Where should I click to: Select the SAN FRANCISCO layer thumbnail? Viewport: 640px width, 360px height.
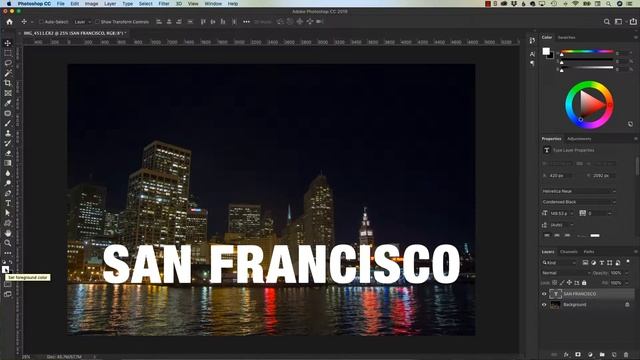555,294
